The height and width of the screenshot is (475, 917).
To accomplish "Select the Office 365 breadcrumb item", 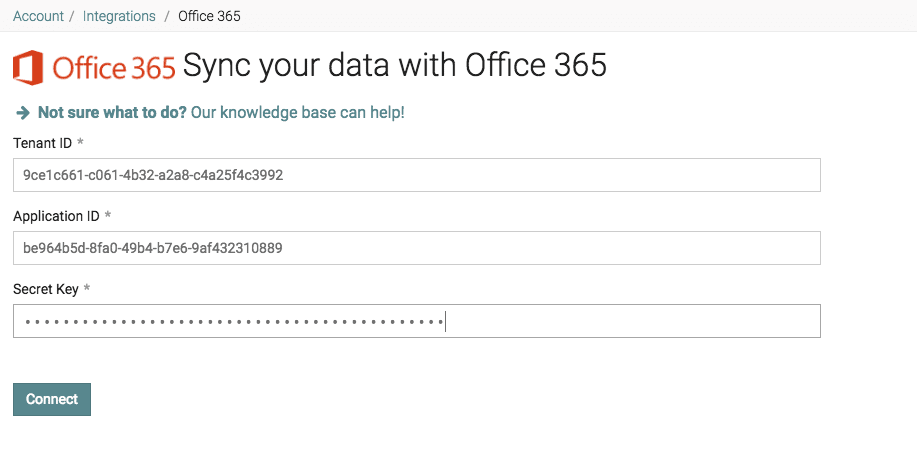I will tap(209, 16).
